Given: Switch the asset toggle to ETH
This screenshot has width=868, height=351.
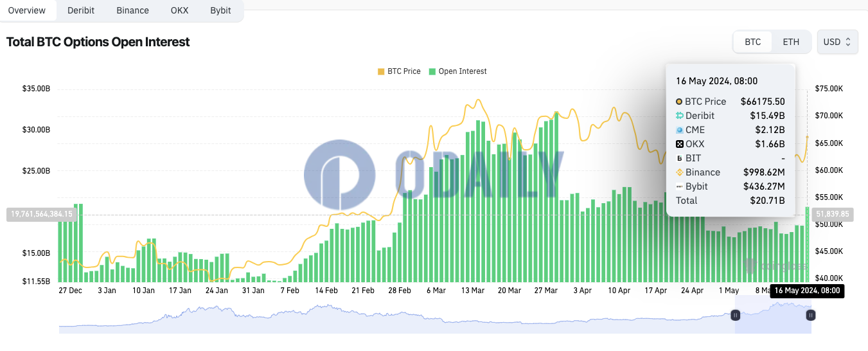Looking at the screenshot, I should [791, 42].
